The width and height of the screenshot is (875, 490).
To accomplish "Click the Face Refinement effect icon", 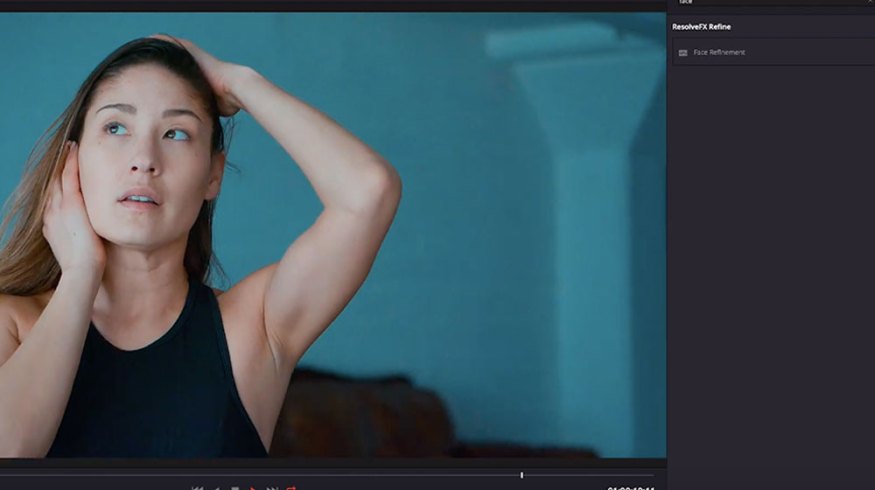I will click(x=683, y=53).
